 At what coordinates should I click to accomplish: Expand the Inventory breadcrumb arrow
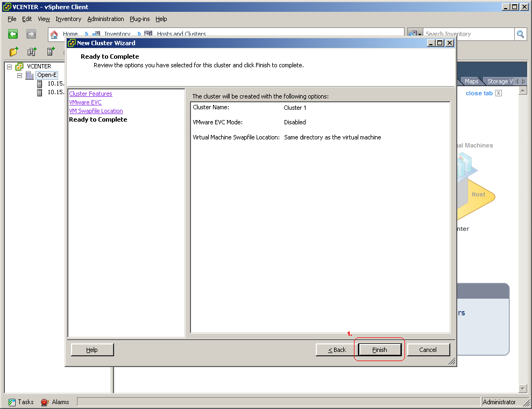139,34
